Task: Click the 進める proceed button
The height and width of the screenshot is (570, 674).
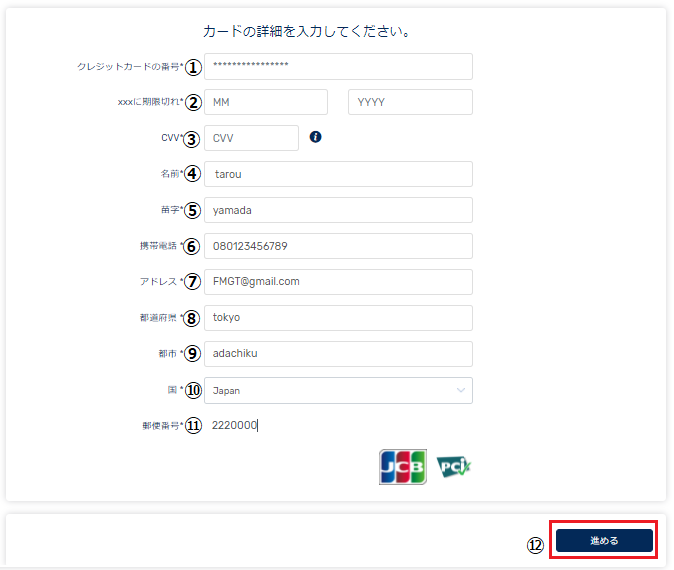Action: pos(604,540)
